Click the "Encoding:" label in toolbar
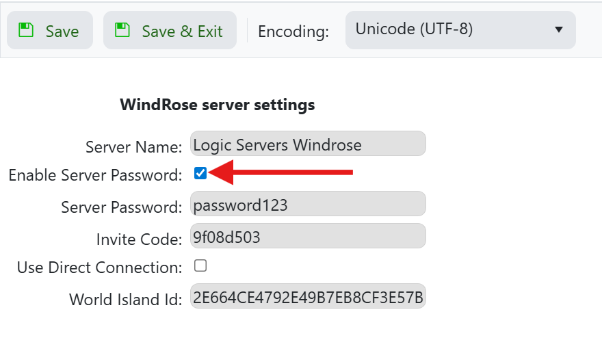 click(x=293, y=31)
